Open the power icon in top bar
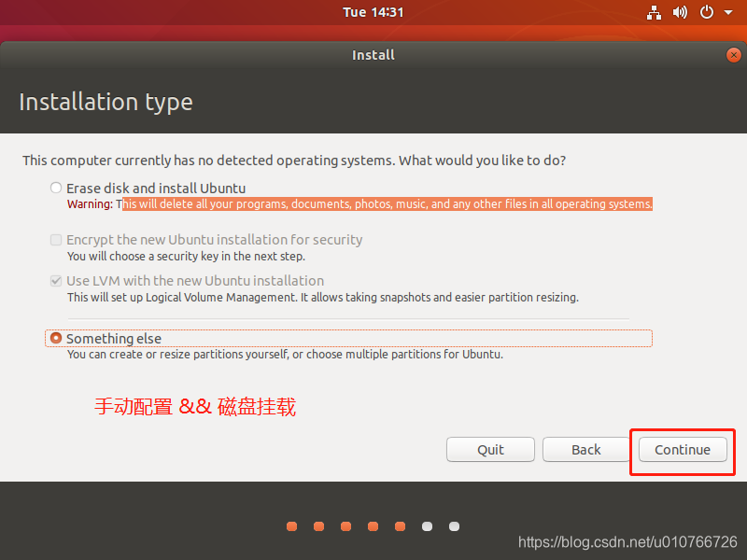This screenshot has height=560, width=747. pyautogui.click(x=707, y=12)
